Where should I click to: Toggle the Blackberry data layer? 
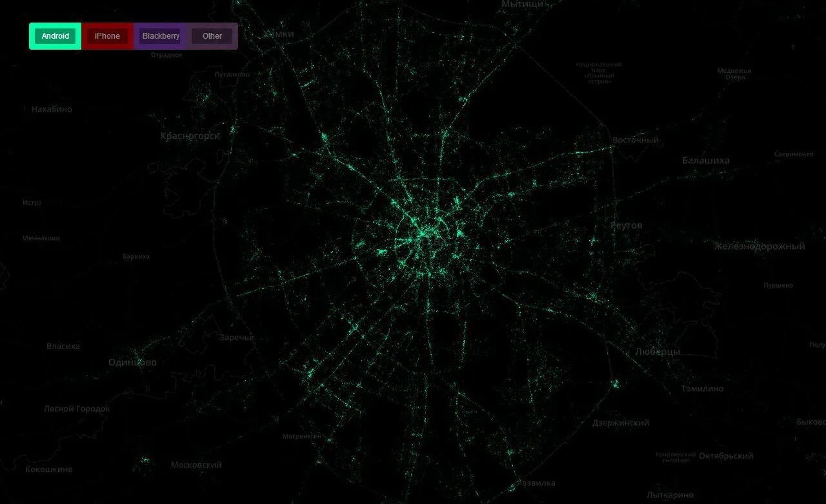click(161, 36)
